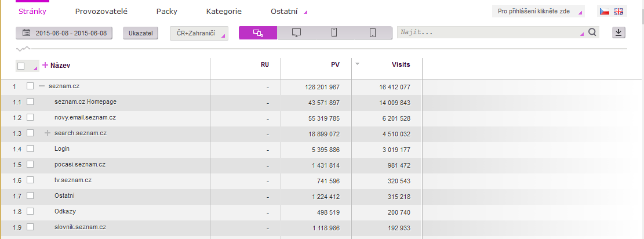This screenshot has width=644, height=239.
Task: Select the desktop monitor device filter
Action: tap(296, 33)
